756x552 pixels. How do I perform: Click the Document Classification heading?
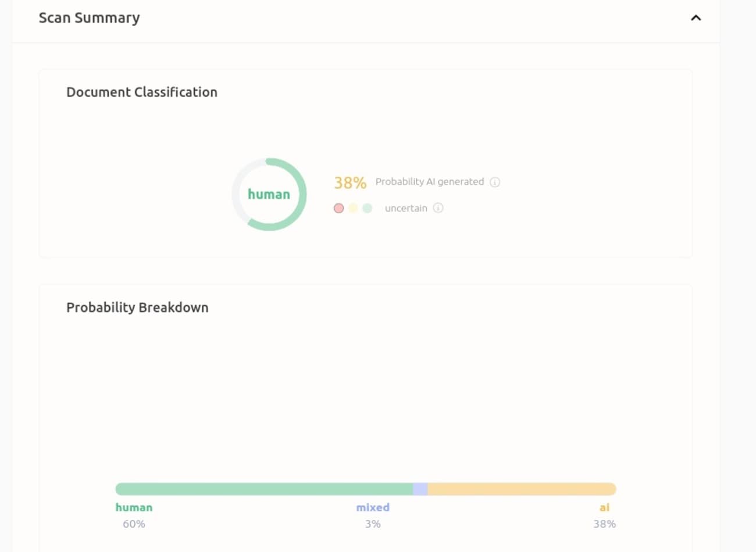pyautogui.click(x=142, y=92)
